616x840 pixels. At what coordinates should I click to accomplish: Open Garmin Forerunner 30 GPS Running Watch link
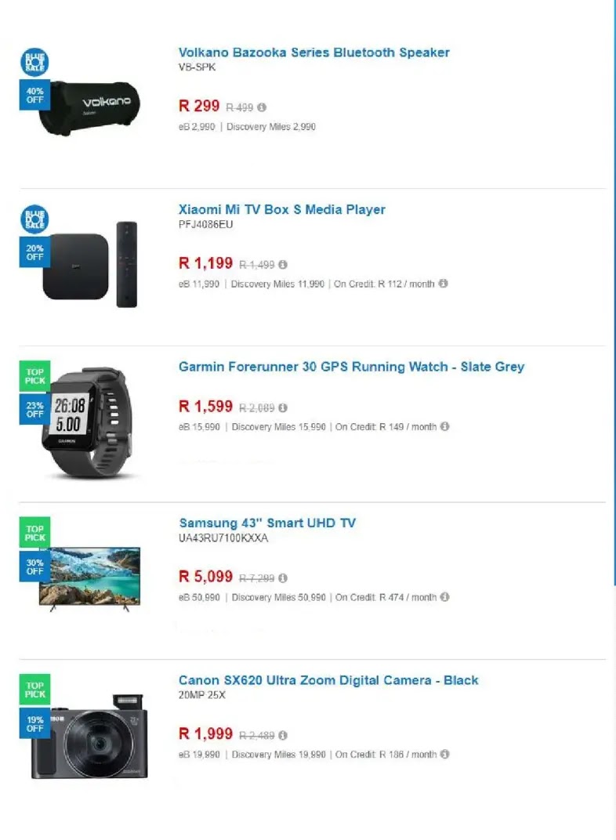click(351, 367)
